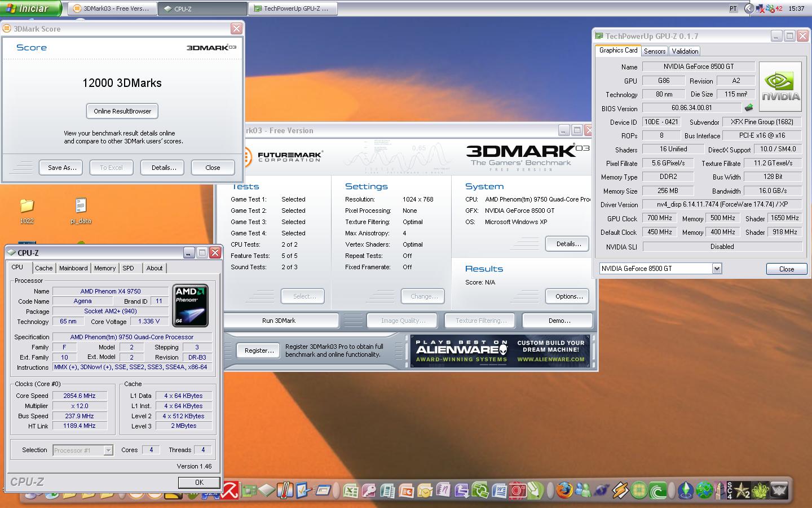Open the About tab in CPU-Z

[x=155, y=268]
